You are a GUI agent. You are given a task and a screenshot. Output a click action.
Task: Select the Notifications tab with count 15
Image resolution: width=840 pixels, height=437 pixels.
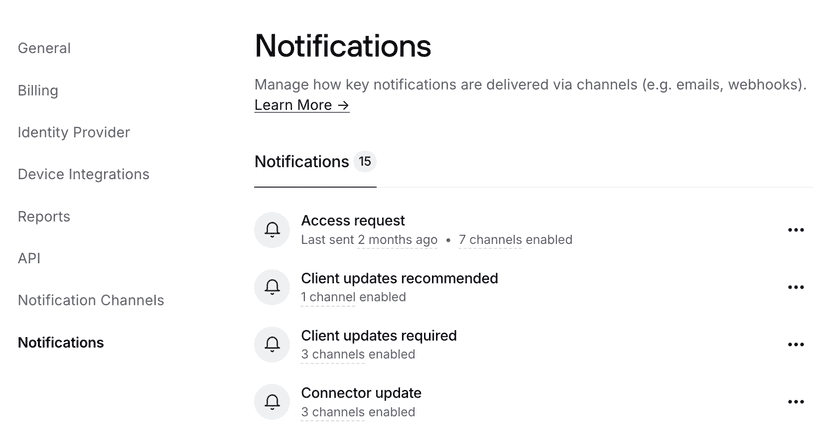coord(314,162)
